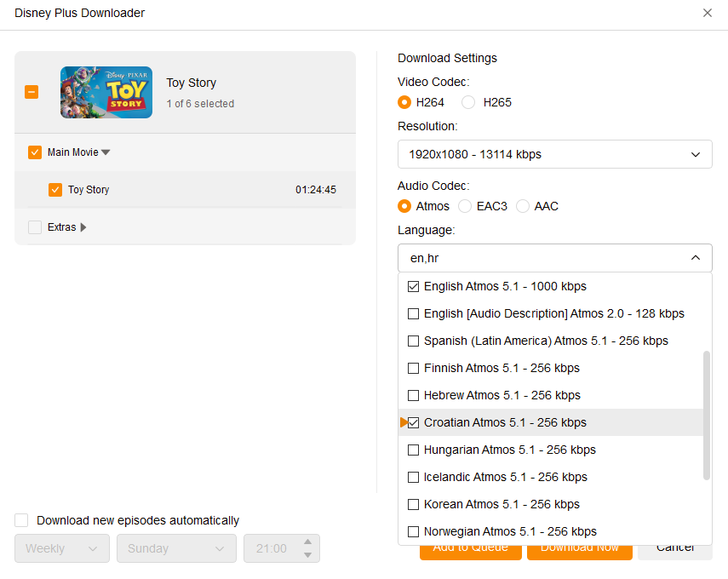728x579 pixels.
Task: Click the orange partial-selection box beside Toy Story
Action: click(x=32, y=92)
